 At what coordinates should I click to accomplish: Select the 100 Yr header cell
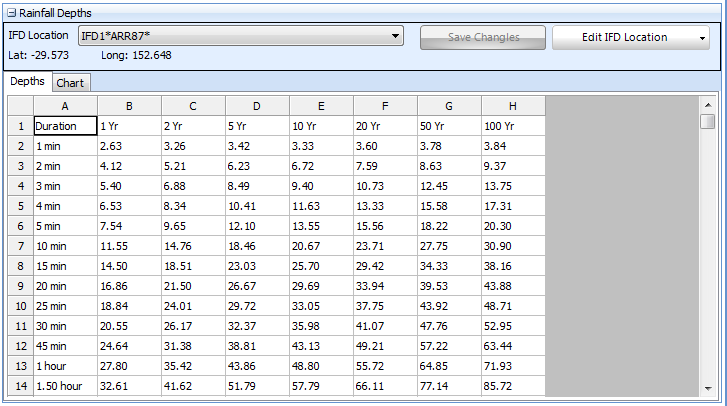tap(513, 127)
